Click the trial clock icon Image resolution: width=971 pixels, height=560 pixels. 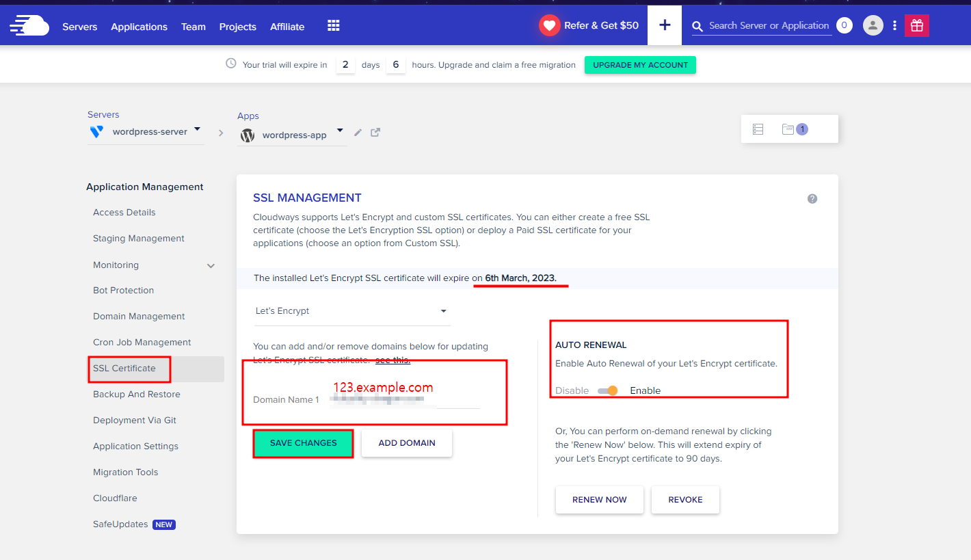click(230, 64)
